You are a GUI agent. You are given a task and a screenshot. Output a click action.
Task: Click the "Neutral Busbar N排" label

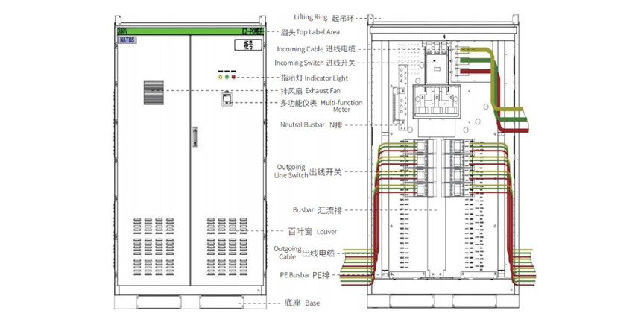coord(311,124)
